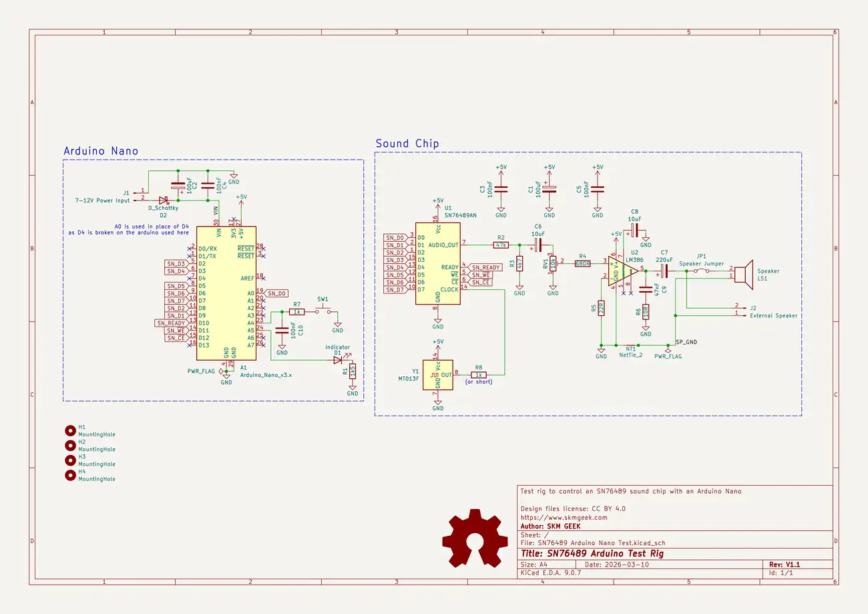Select the C7 220uF capacitor symbol
The width and height of the screenshot is (868, 614).
(664, 270)
